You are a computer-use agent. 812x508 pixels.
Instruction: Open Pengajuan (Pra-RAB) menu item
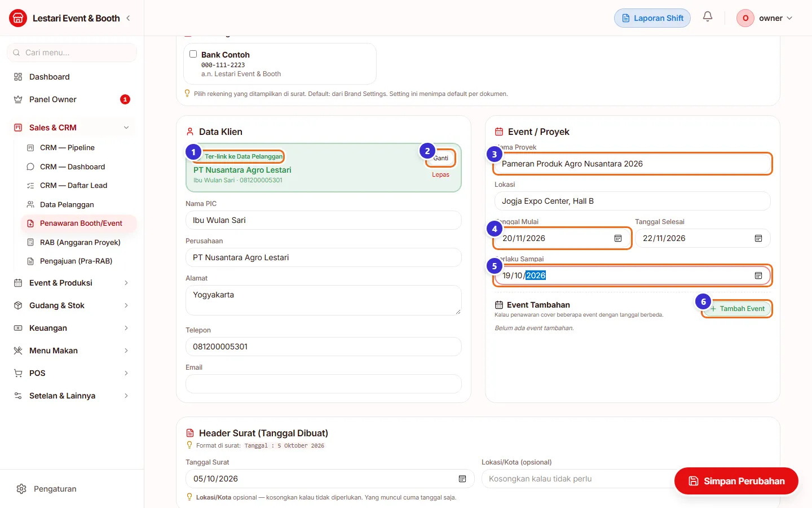pos(78,261)
